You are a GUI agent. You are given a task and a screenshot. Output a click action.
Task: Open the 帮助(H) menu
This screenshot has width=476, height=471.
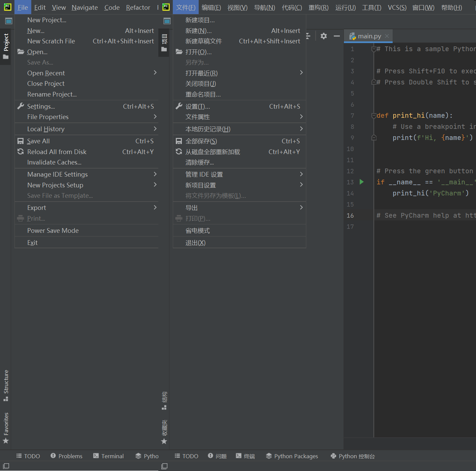point(451,7)
